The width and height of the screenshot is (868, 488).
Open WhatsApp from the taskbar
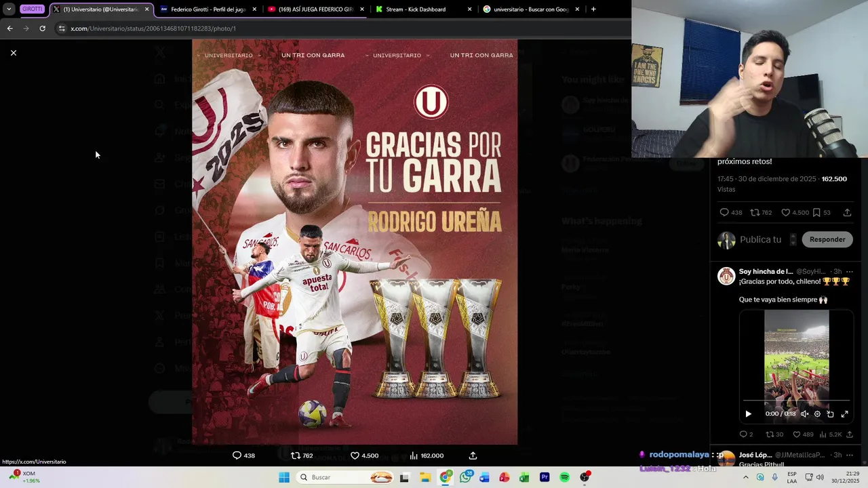[465, 477]
